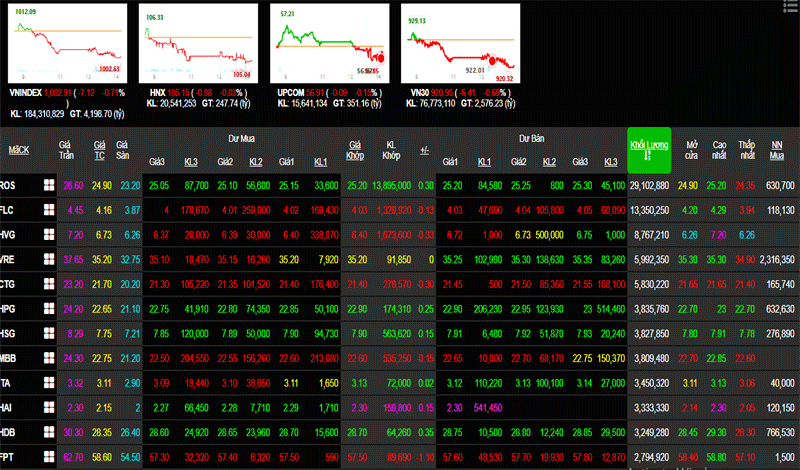Click the Dư Bán KL2 column header
The width and height of the screenshot is (800, 470).
pyautogui.click(x=549, y=162)
